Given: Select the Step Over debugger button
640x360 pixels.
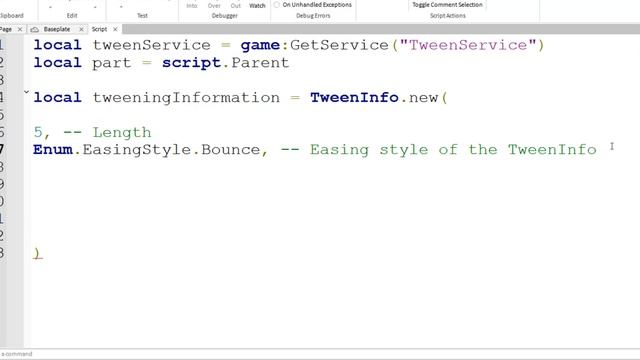Looking at the screenshot, I should tap(214, 6).
